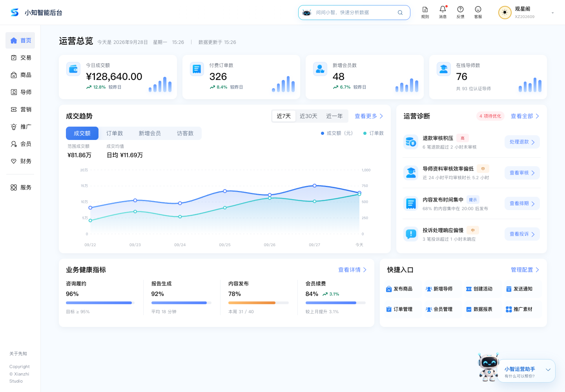Screen dimensions: 565x392
Task: Collapse the 小智运营助手 panel
Action: pos(548,370)
